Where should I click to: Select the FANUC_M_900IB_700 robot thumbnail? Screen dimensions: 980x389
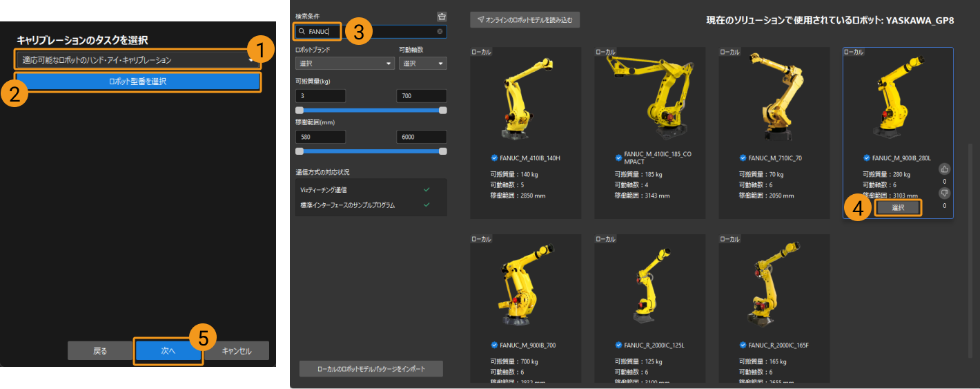525,283
